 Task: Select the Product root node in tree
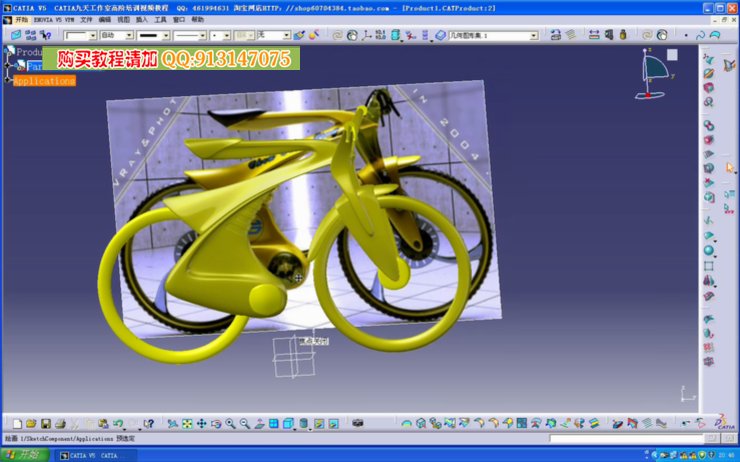[x=29, y=52]
